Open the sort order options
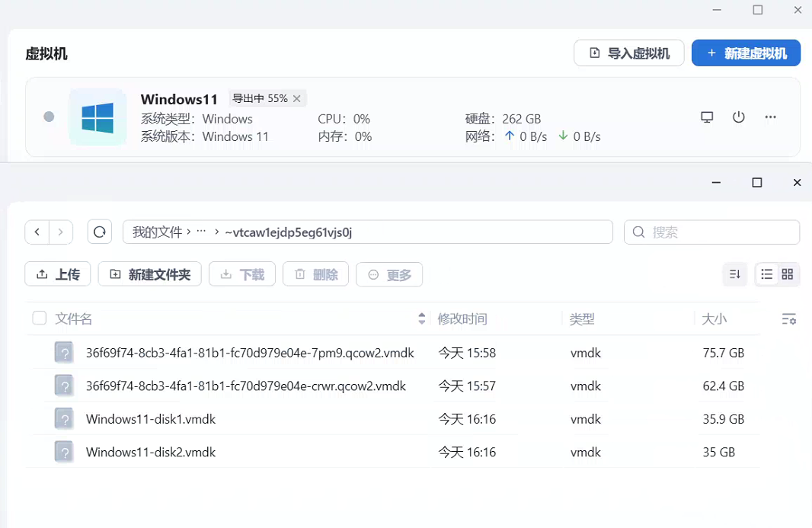Image resolution: width=812 pixels, height=528 pixels. [x=735, y=274]
